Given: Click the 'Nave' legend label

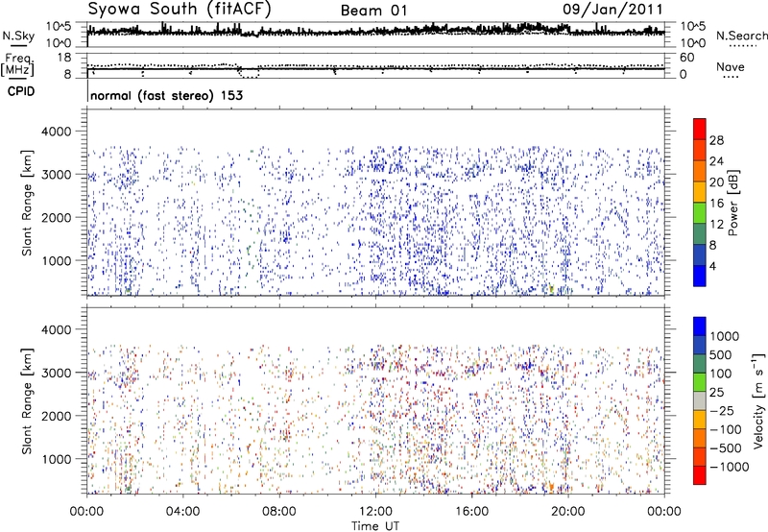Looking at the screenshot, I should click(x=731, y=66).
